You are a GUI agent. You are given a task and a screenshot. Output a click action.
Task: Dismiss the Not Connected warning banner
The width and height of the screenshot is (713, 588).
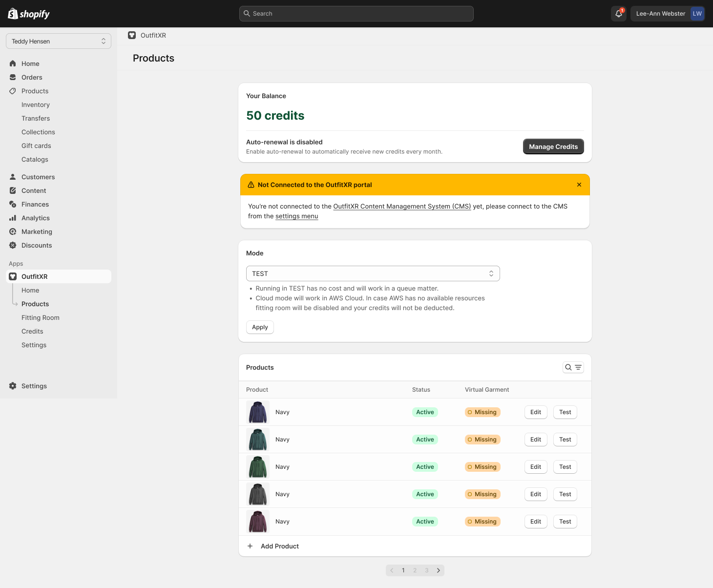[x=579, y=185]
